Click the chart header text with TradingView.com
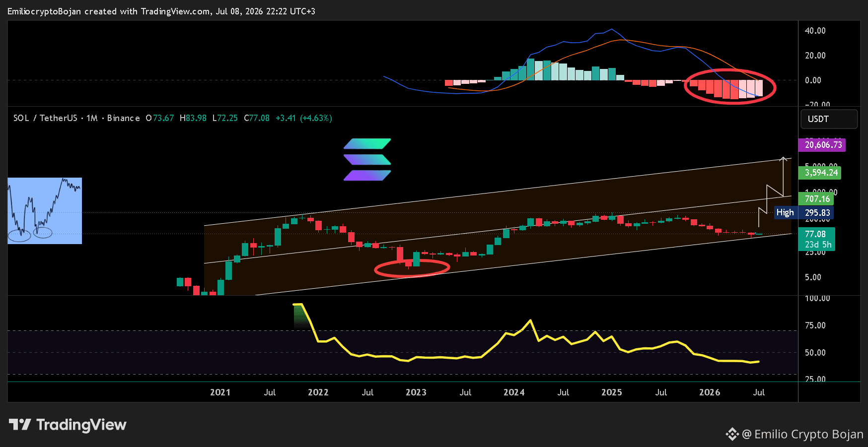Viewport: 868px width, 447px height. 161,11
